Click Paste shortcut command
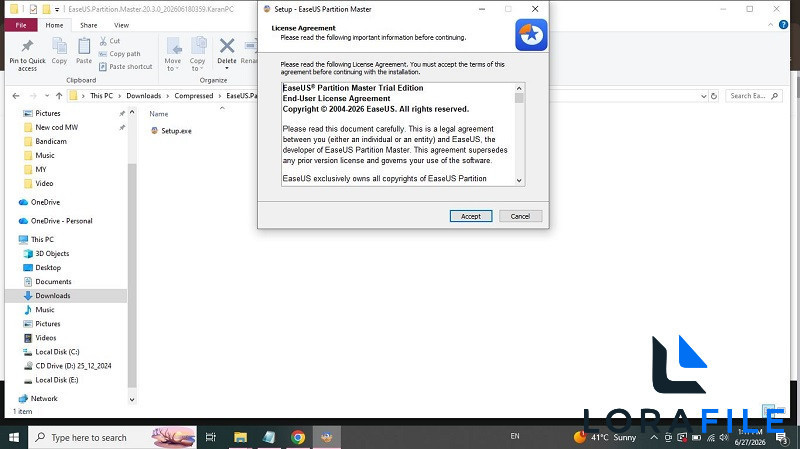Image resolution: width=800 pixels, height=449 pixels. pos(126,66)
